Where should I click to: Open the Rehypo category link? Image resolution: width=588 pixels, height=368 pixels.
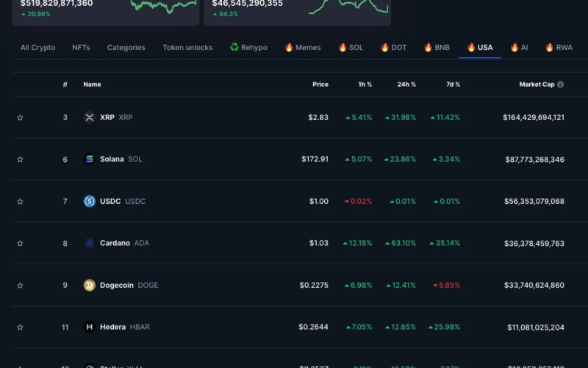[248, 47]
